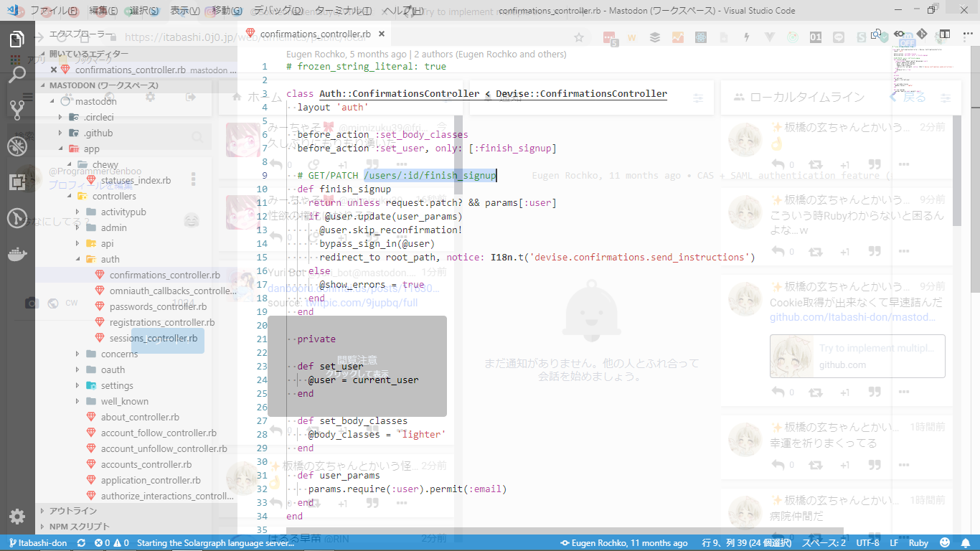Open the ターミナル menu
Screen dimensions: 980x551
point(343,10)
